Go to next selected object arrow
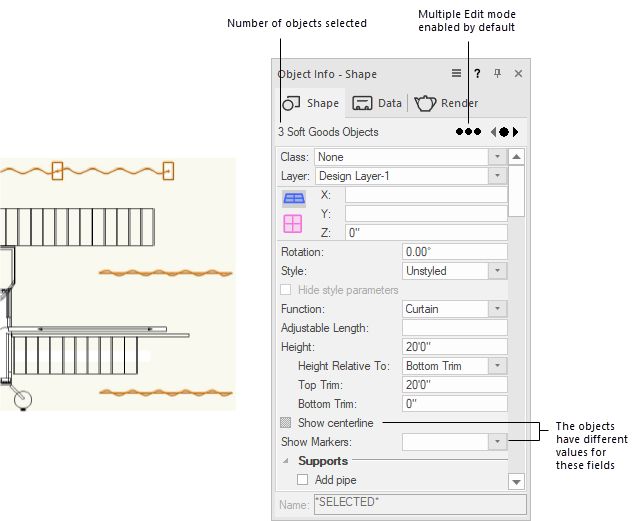The width and height of the screenshot is (642, 521). coord(516,132)
